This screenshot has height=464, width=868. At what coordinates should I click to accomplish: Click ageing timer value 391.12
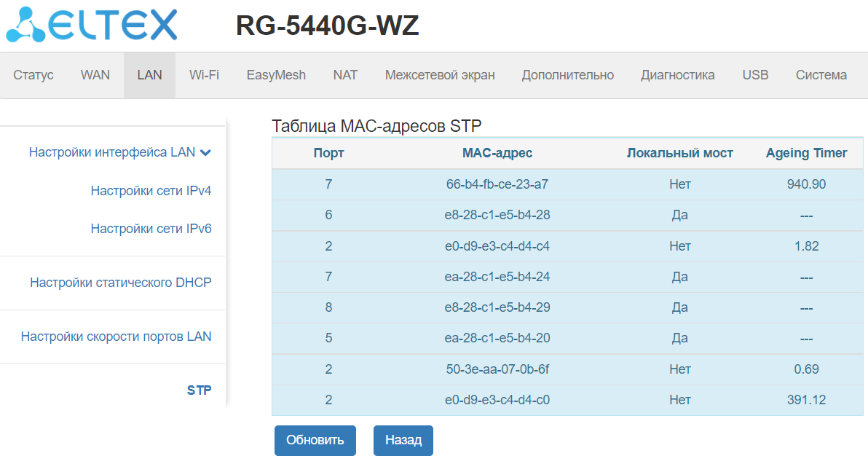coord(807,400)
